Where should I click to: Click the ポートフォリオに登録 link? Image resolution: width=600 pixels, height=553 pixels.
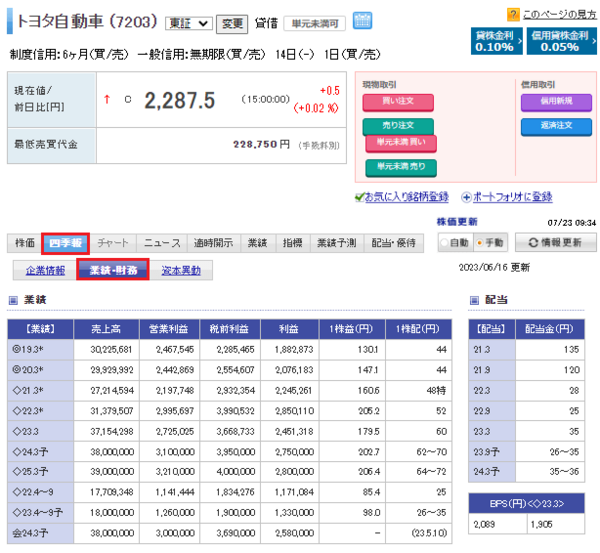pyautogui.click(x=512, y=197)
